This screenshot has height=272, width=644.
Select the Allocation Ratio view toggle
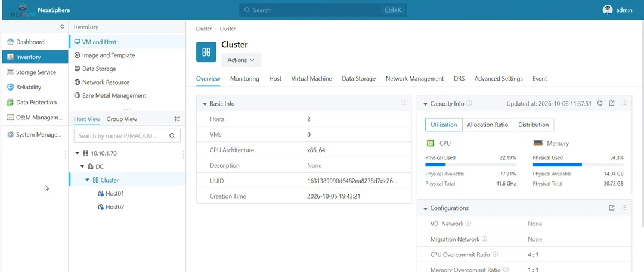pyautogui.click(x=488, y=125)
